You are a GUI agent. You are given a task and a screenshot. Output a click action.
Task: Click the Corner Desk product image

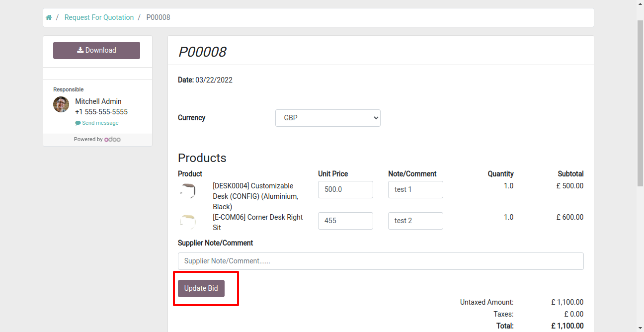click(x=188, y=221)
